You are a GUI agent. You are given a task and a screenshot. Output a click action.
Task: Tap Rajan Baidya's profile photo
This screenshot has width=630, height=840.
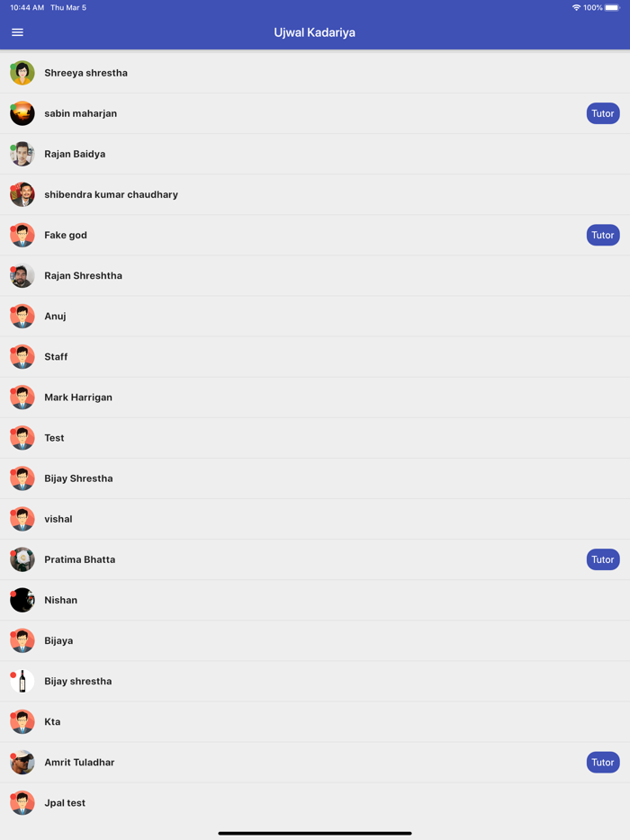(22, 155)
